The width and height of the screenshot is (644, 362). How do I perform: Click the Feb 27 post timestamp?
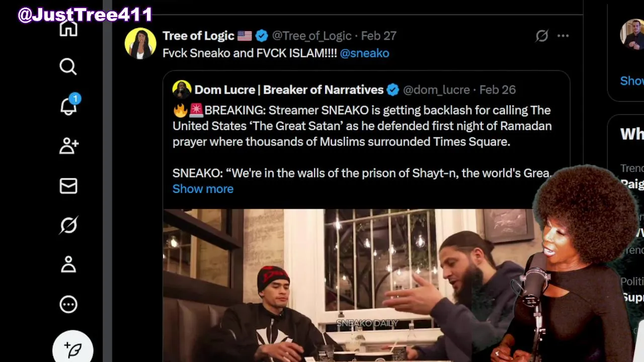tap(378, 36)
